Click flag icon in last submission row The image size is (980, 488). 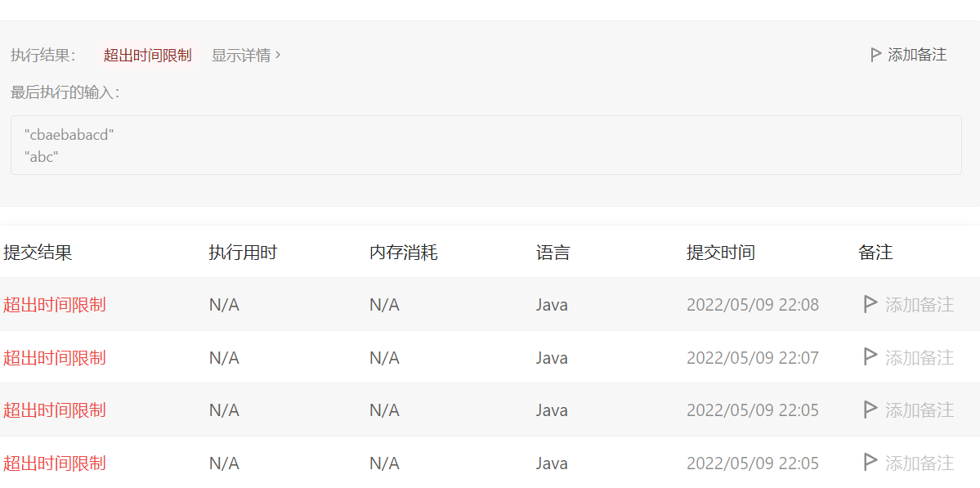(x=870, y=463)
